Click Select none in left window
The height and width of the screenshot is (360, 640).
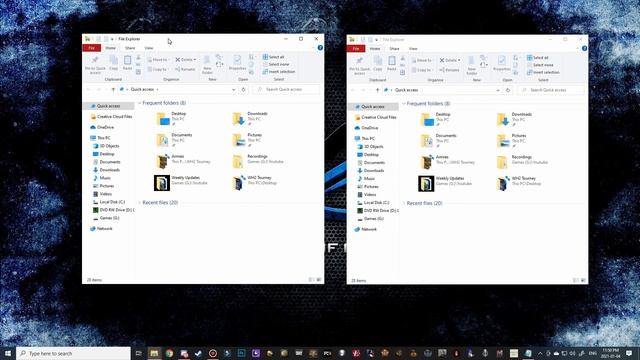(276, 64)
